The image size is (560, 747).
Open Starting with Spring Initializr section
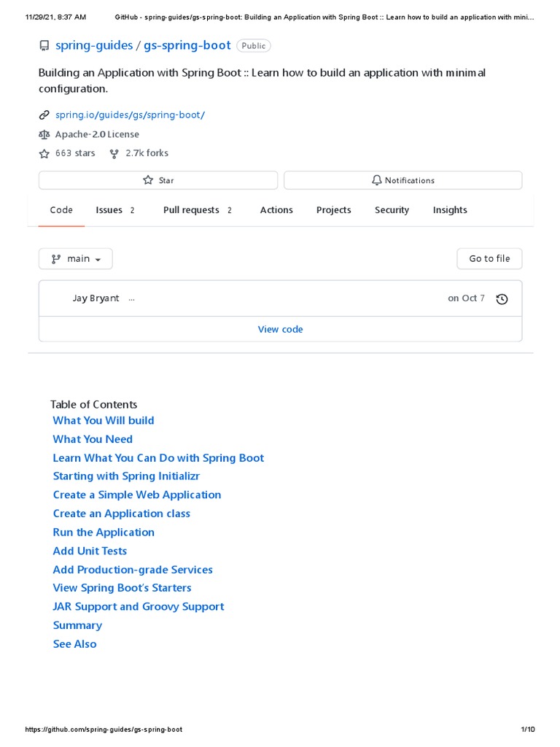126,476
